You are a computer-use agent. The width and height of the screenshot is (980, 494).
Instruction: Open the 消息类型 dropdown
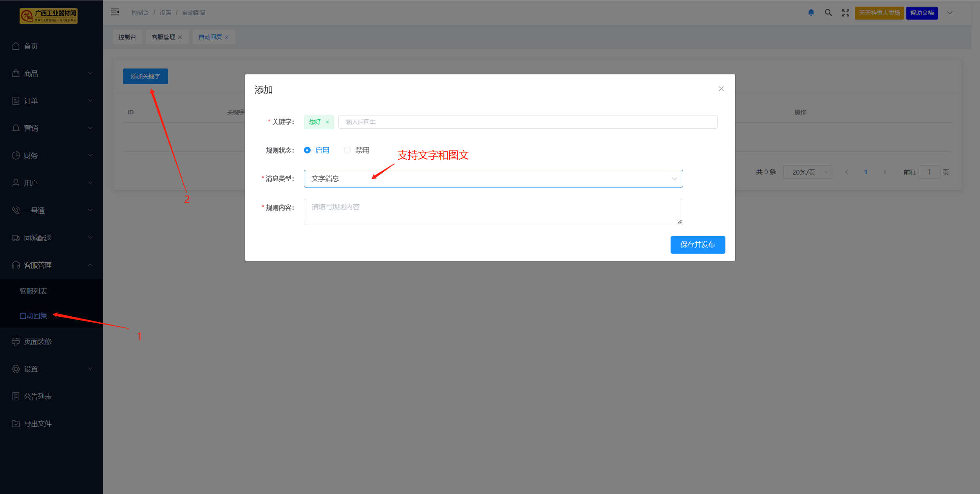point(493,179)
